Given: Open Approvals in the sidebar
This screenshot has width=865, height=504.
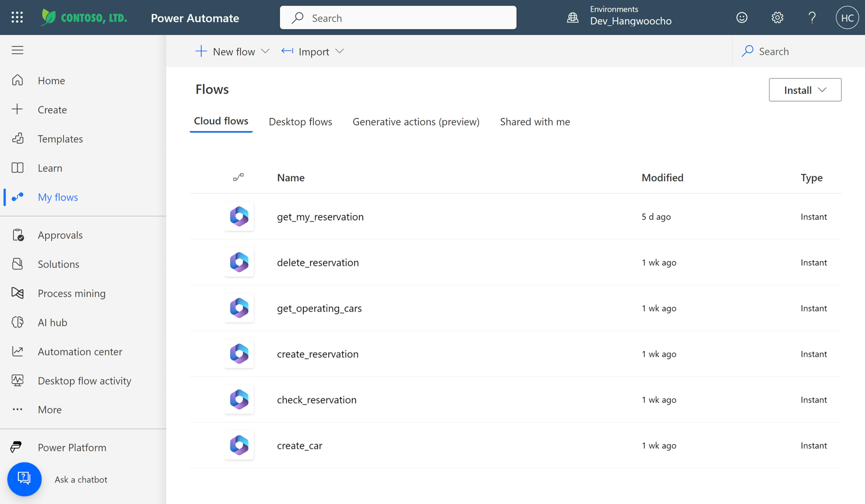Looking at the screenshot, I should tap(60, 235).
